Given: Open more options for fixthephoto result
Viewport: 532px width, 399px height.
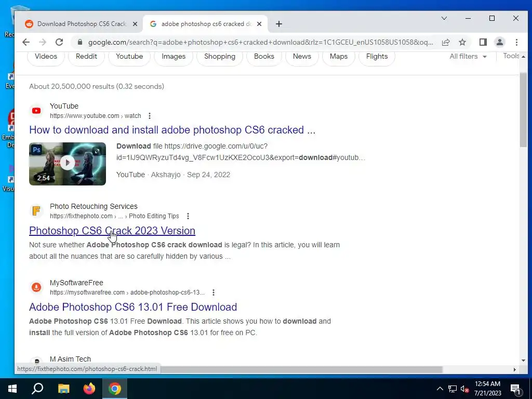Looking at the screenshot, I should [x=188, y=216].
